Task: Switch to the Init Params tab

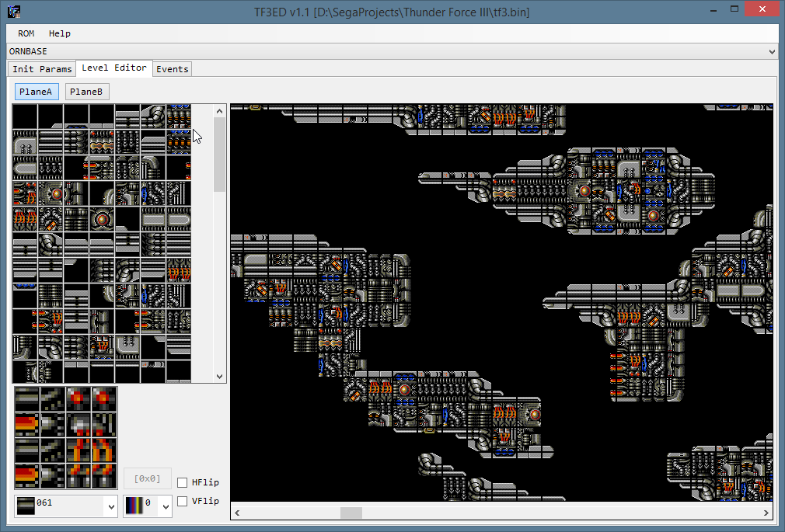Action: pyautogui.click(x=42, y=69)
